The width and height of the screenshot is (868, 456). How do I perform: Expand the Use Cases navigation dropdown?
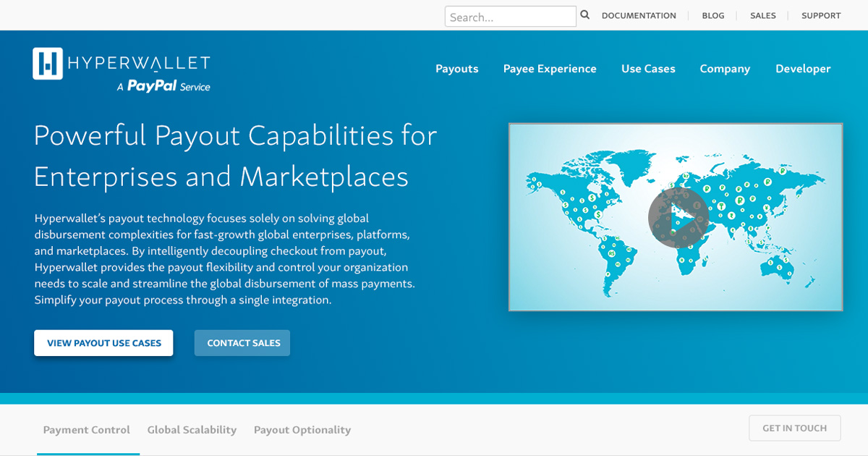[x=648, y=69]
